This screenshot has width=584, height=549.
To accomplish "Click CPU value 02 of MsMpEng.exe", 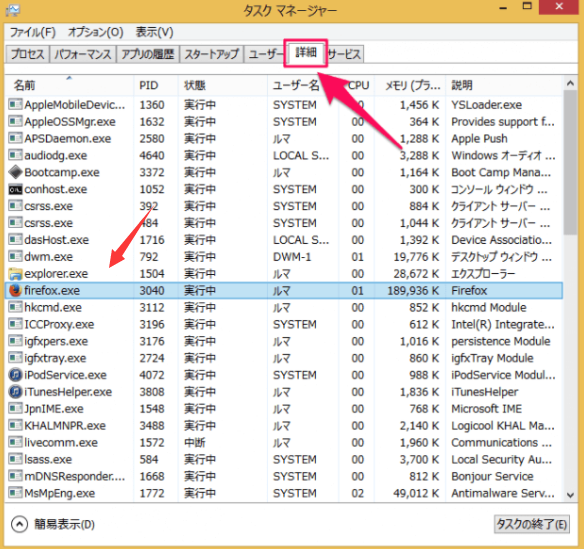I will 358,493.
